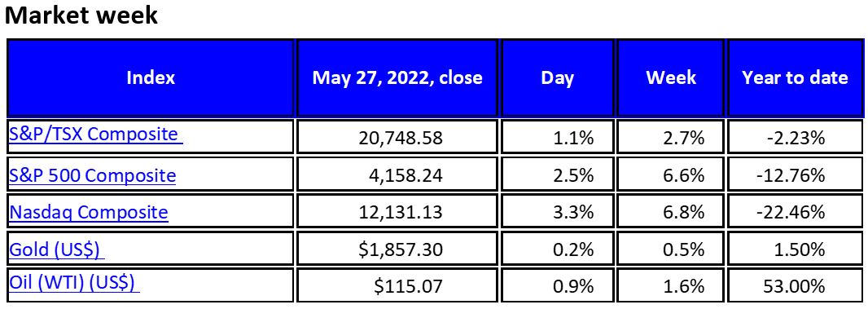This screenshot has height=309, width=868.
Task: Open the Nasdaq Composite link
Action: click(89, 212)
